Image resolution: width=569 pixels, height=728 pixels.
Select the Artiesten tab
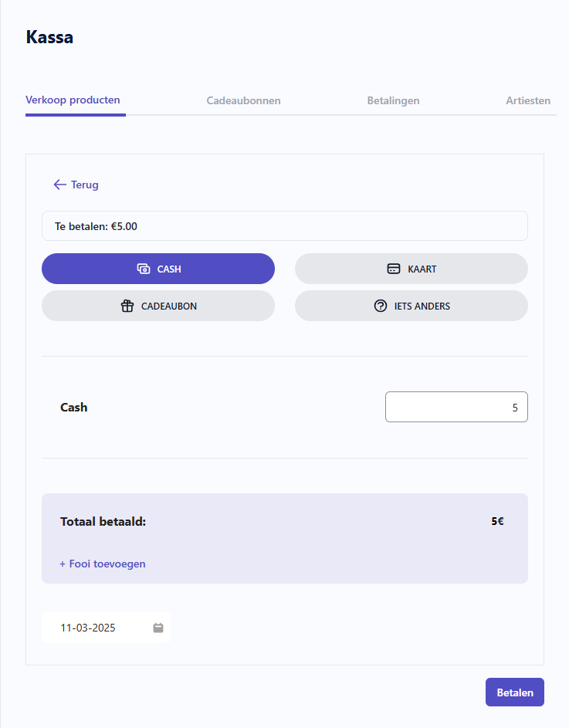(x=528, y=100)
